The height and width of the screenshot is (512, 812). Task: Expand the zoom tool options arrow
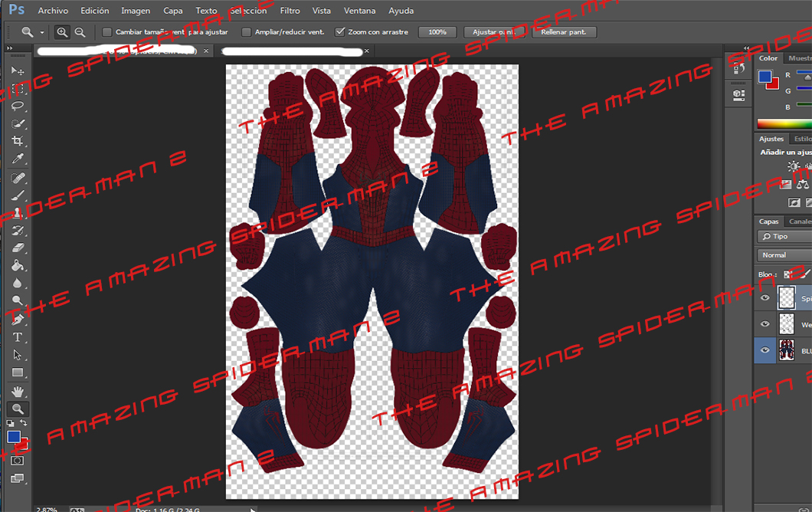pyautogui.click(x=42, y=32)
